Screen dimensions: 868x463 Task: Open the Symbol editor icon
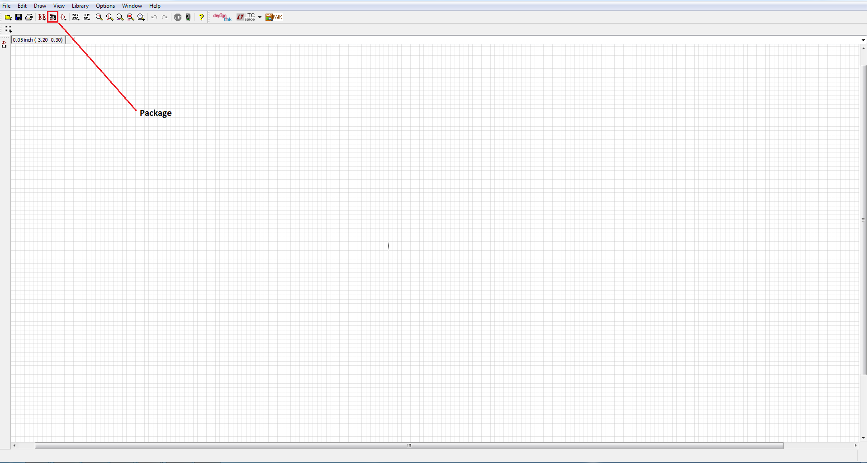point(63,17)
